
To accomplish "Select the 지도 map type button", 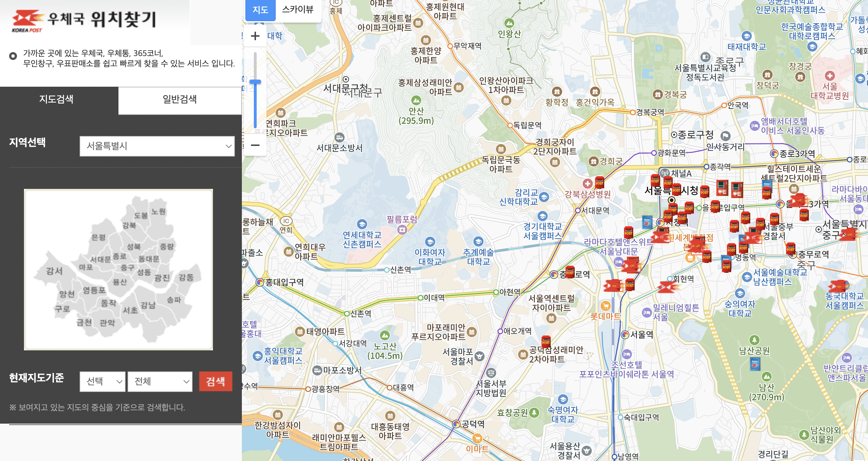I will [260, 10].
